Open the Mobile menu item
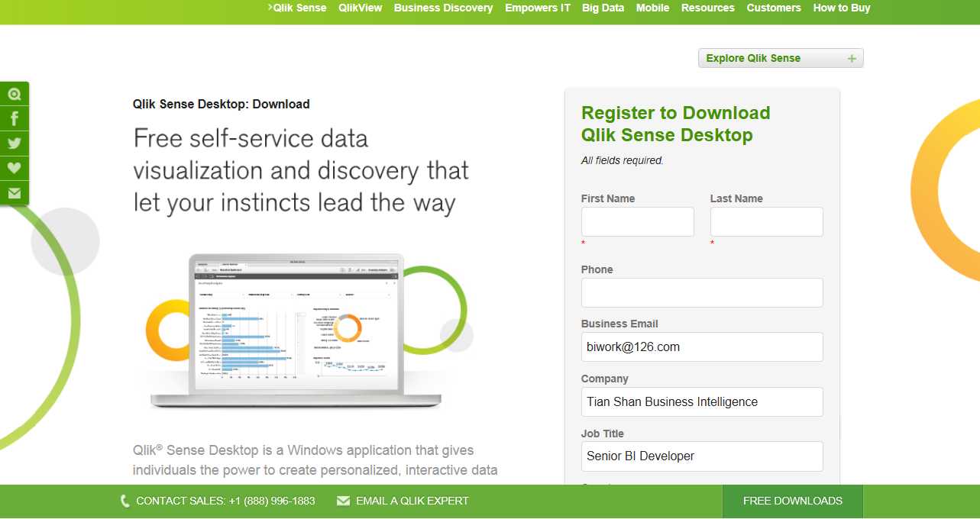 point(652,8)
